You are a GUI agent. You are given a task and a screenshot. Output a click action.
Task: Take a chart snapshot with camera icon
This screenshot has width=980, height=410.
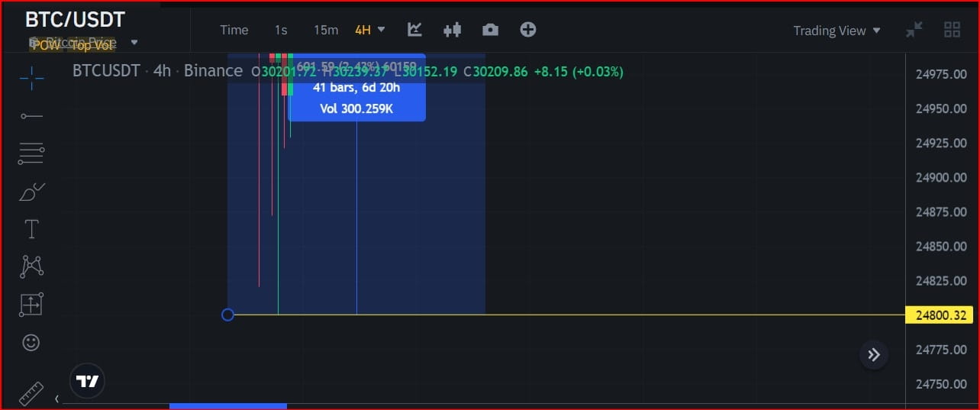(x=490, y=30)
